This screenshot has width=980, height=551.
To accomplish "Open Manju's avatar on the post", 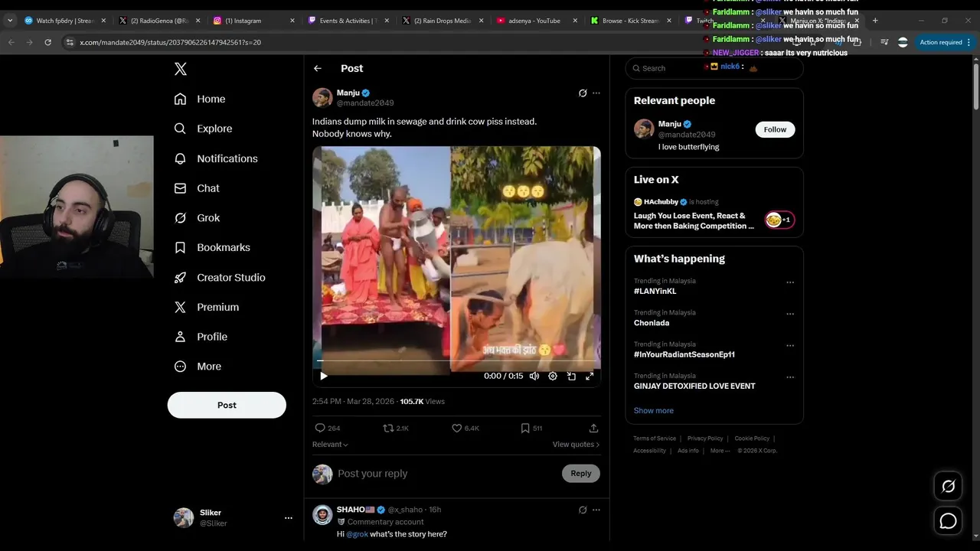I will coord(322,98).
